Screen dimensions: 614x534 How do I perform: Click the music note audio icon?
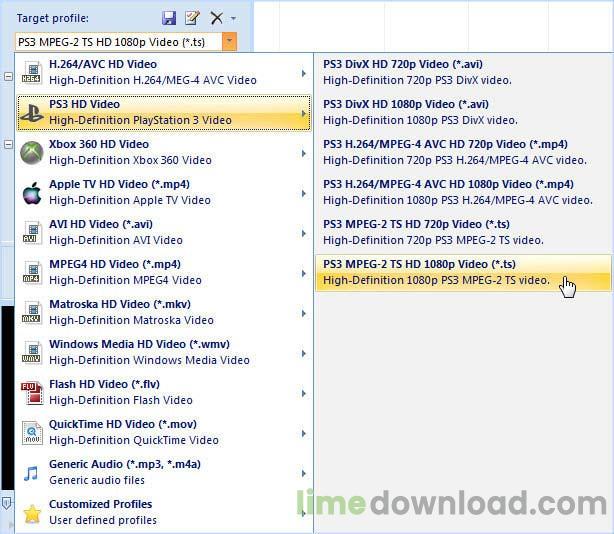coord(31,473)
